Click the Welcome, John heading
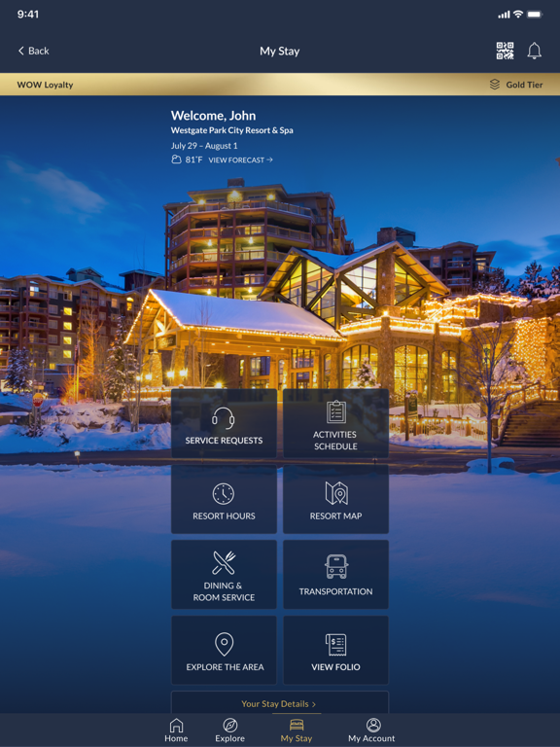 point(213,116)
